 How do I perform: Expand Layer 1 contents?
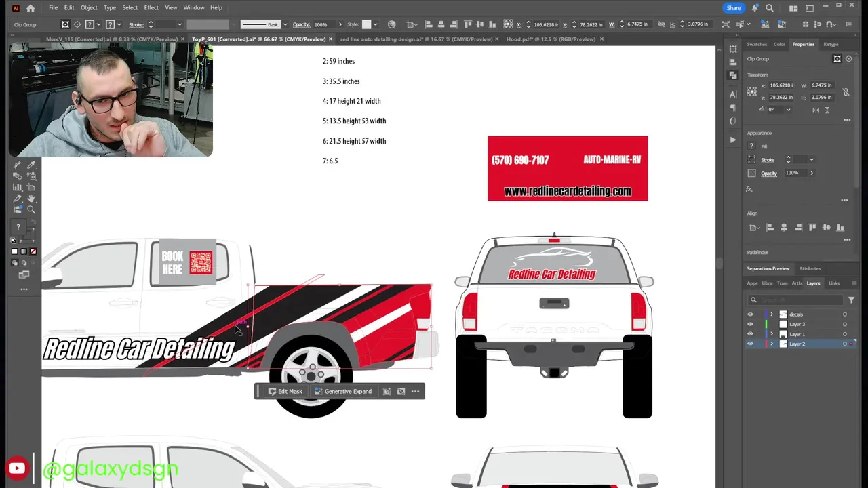click(x=772, y=334)
